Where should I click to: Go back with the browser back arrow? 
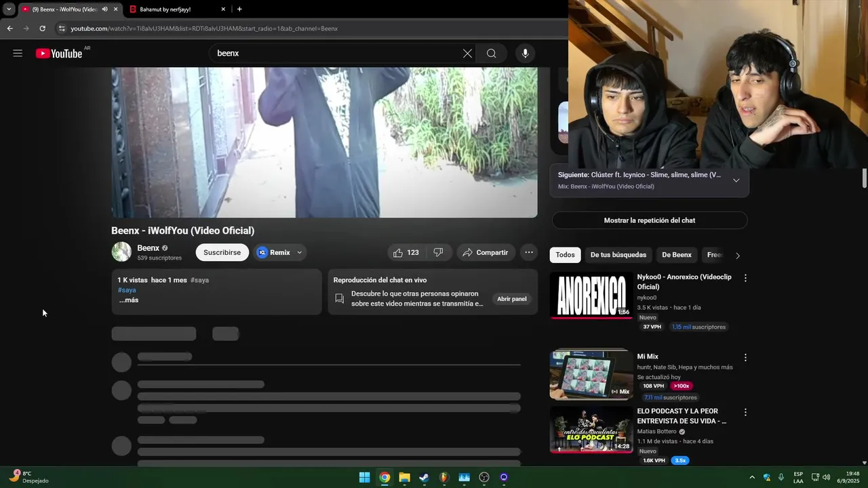tap(9, 28)
